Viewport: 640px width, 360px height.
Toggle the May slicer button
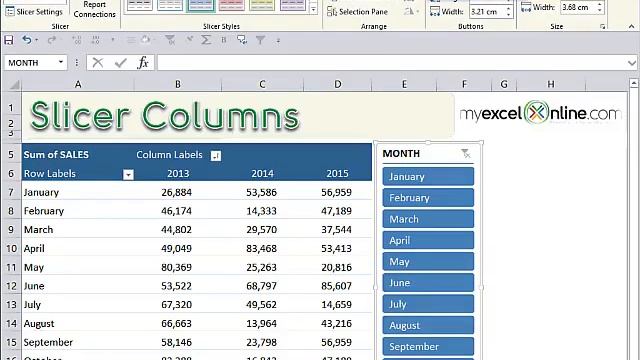(x=428, y=261)
